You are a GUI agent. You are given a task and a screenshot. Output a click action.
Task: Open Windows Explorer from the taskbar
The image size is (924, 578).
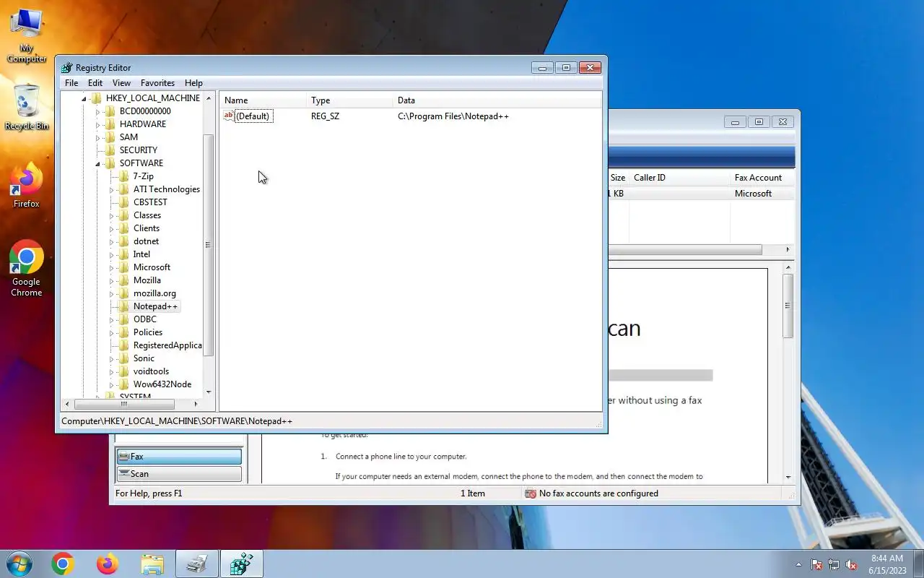(152, 564)
